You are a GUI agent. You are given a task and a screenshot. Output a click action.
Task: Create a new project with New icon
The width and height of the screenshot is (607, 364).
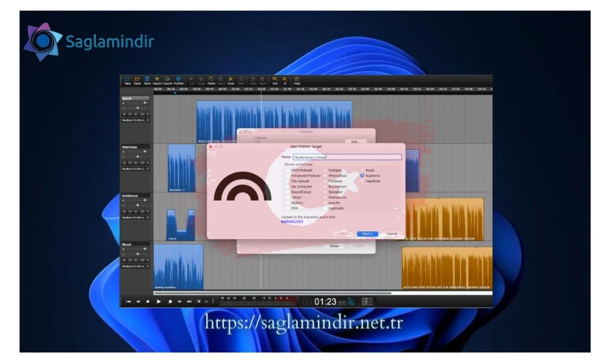click(127, 81)
